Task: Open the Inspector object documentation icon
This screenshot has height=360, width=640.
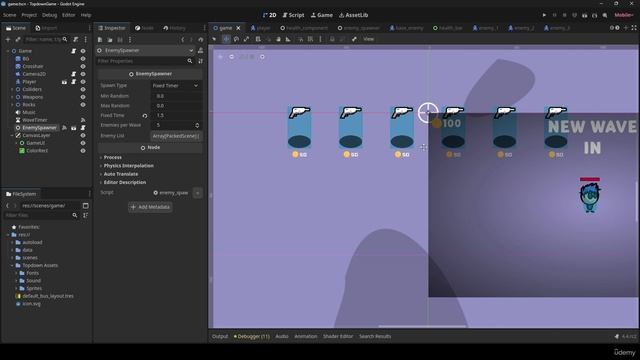Action: tap(200, 51)
